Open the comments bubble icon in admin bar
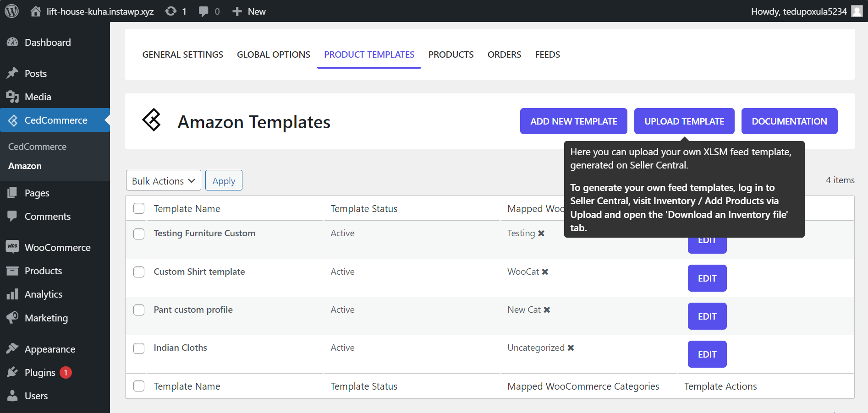Image resolution: width=868 pixels, height=413 pixels. 203,11
